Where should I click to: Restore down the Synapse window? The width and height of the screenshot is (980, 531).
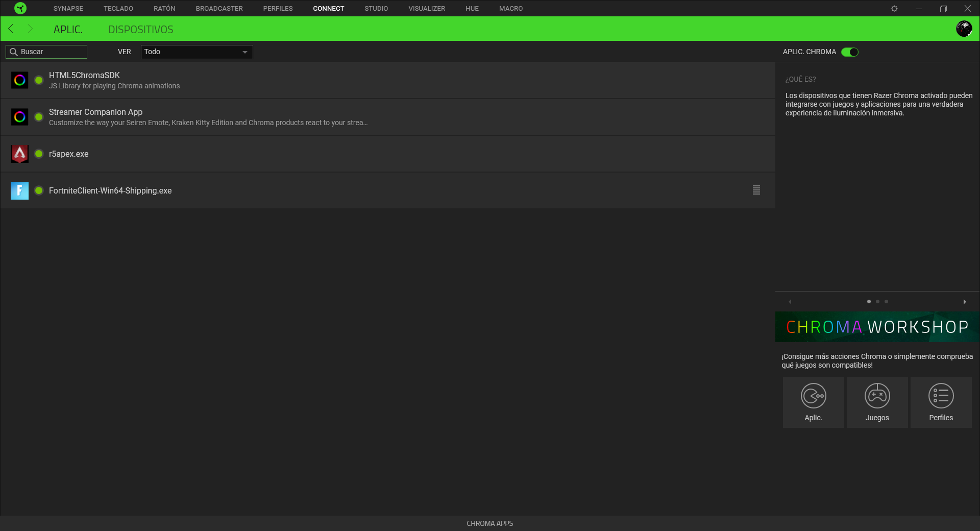click(x=943, y=9)
